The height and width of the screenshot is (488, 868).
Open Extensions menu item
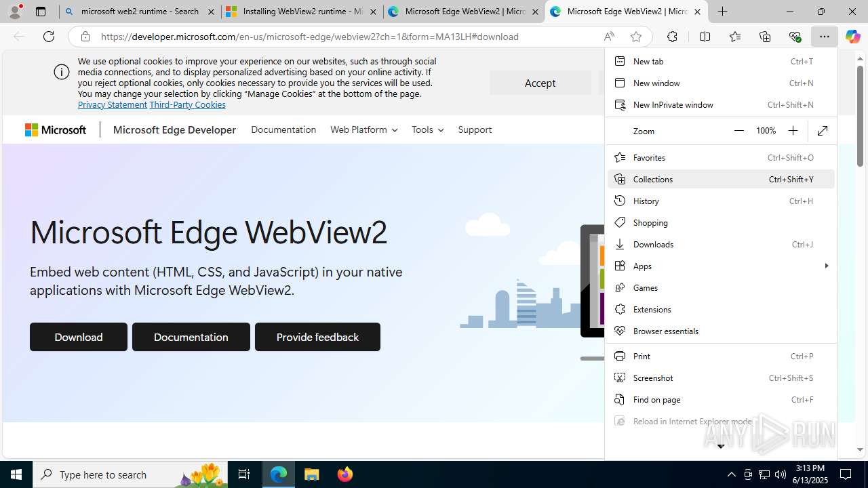coord(721,309)
